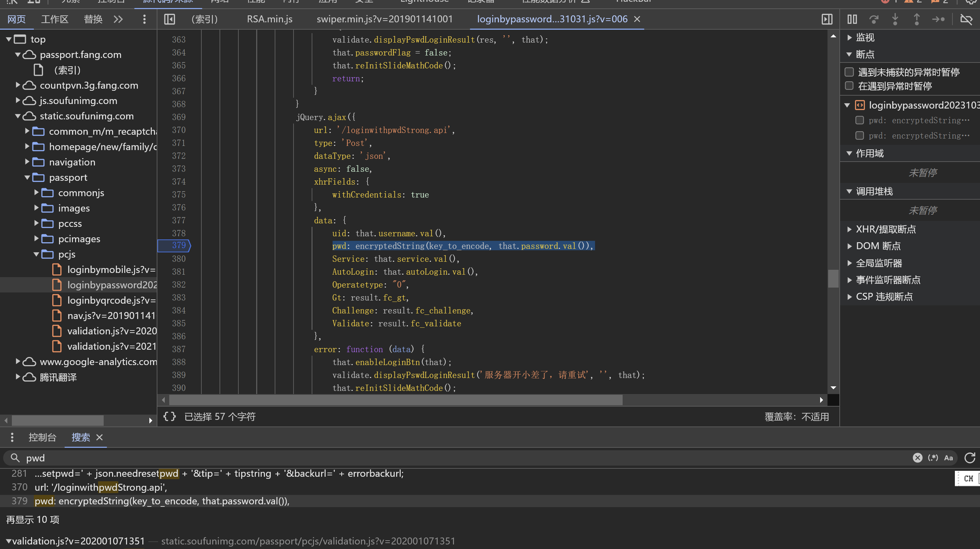Screen dimensions: 980x549
Task: Close the search drawer tab
Action: [100, 437]
